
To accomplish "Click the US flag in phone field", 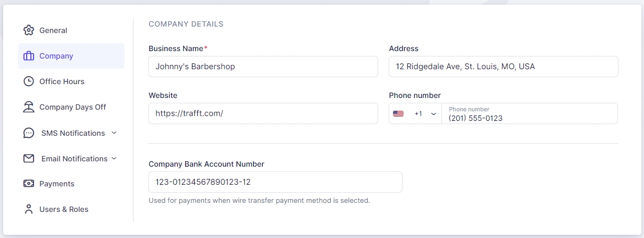I will [398, 114].
